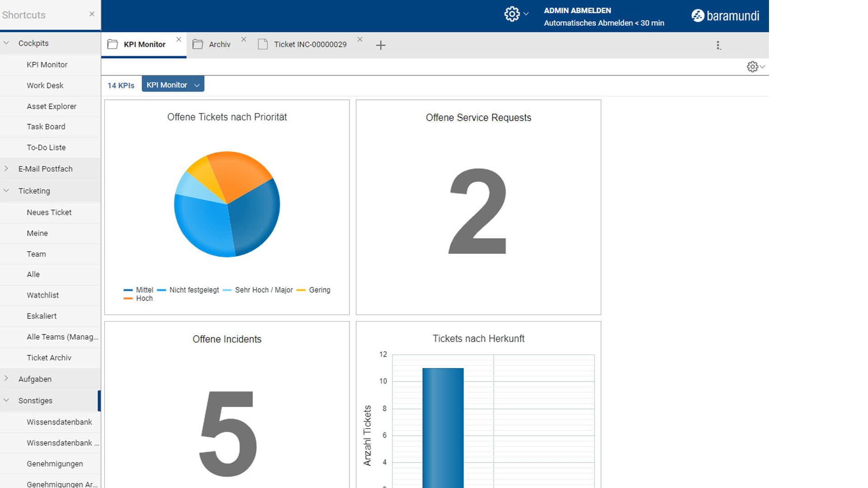The height and width of the screenshot is (488, 868).
Task: Open the dropdown arrow beside top gear
Action: [x=526, y=14]
